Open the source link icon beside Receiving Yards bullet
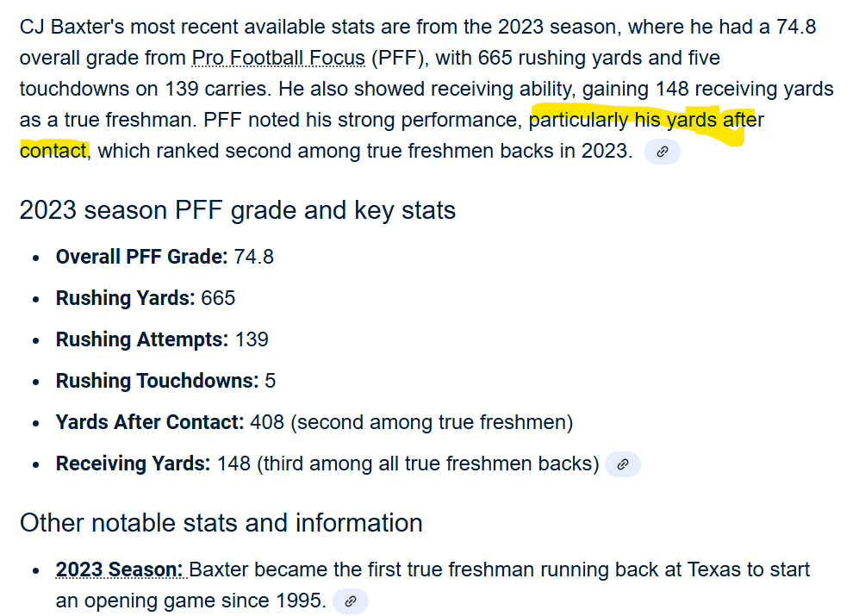The width and height of the screenshot is (859, 616). point(622,464)
